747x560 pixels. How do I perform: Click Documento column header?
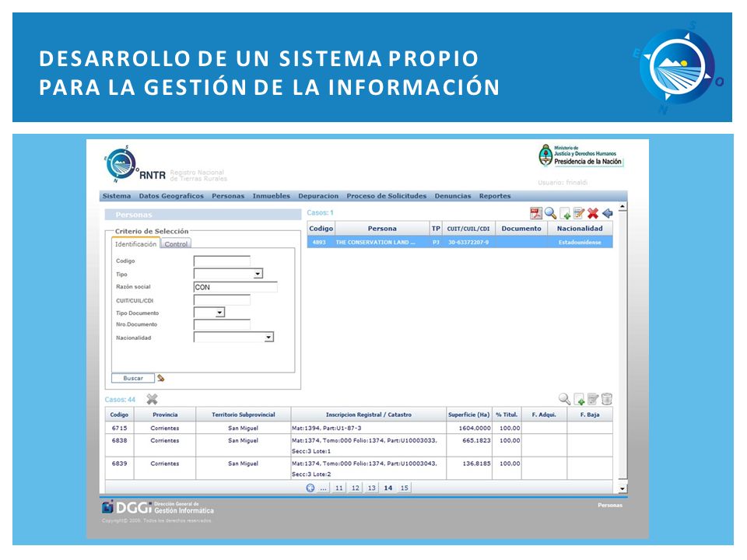click(x=521, y=229)
